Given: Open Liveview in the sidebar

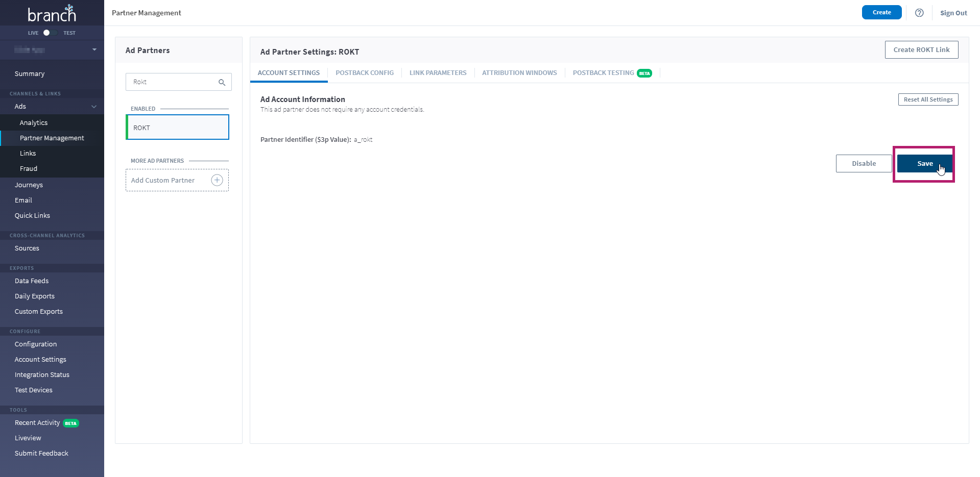Looking at the screenshot, I should point(28,438).
